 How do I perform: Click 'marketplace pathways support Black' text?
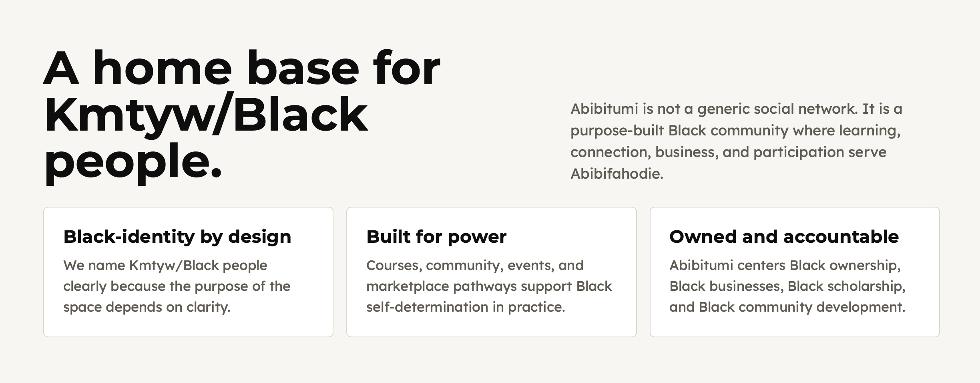489,286
